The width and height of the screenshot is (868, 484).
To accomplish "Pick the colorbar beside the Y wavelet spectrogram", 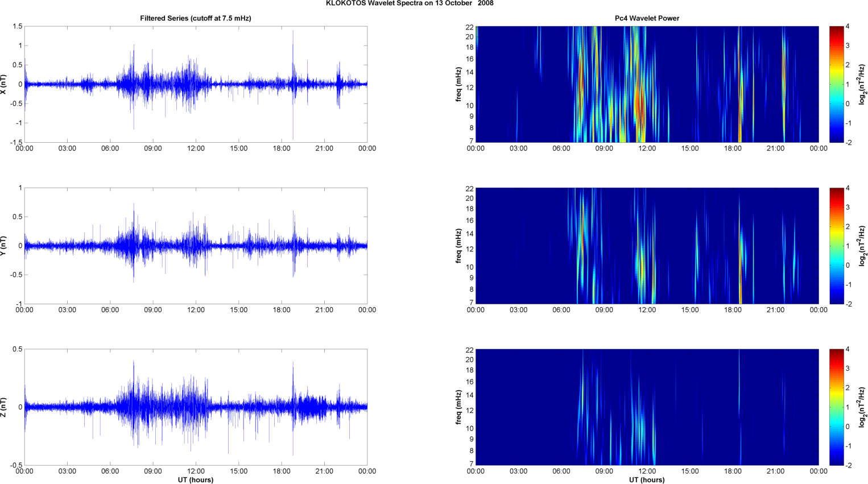I will tap(836, 246).
